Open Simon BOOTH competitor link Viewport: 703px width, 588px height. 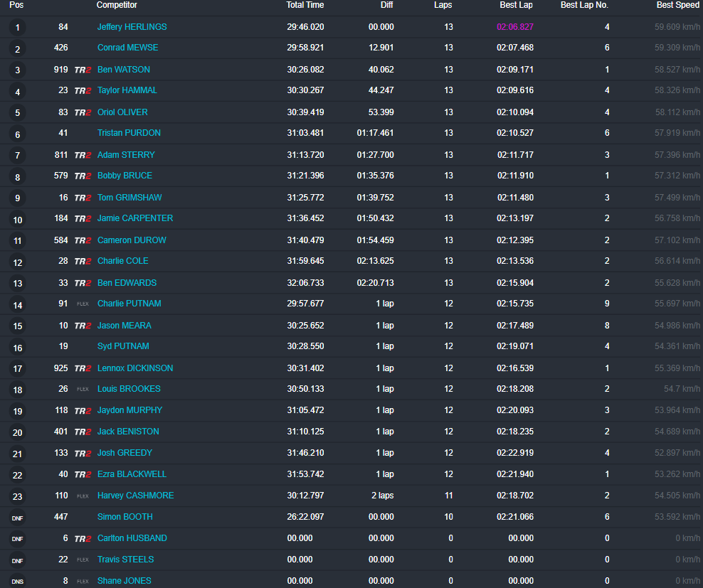(125, 517)
